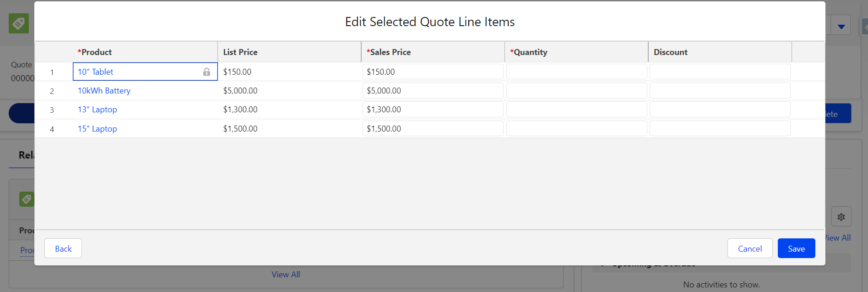The image size is (868, 292).
Task: Click the Back button
Action: (x=63, y=248)
